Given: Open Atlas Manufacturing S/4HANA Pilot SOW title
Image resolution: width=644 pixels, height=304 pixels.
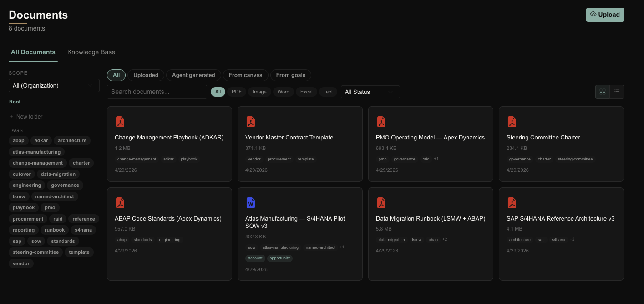Looking at the screenshot, I should pos(295,222).
